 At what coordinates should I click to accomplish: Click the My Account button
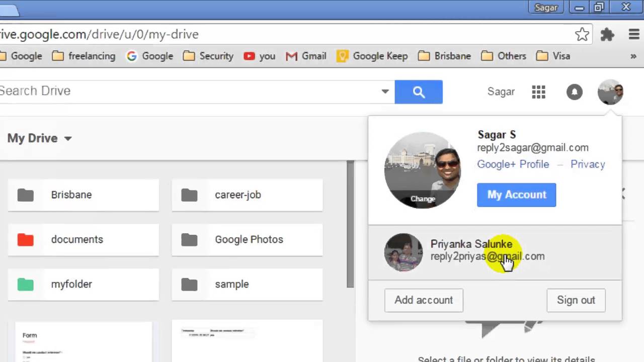pos(516,195)
